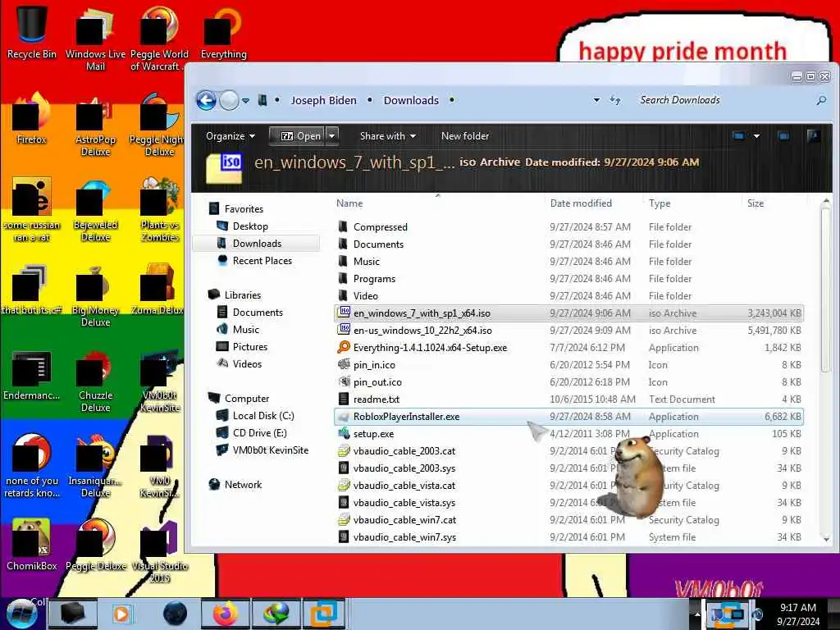Open the Organize menu
This screenshot has height=630, width=840.
[x=230, y=136]
